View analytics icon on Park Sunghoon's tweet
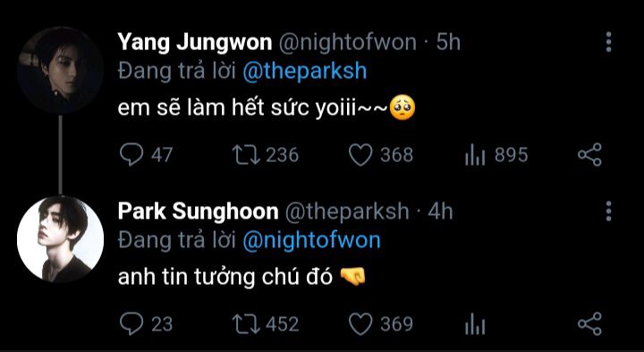The height and width of the screenshot is (352, 644). [475, 324]
